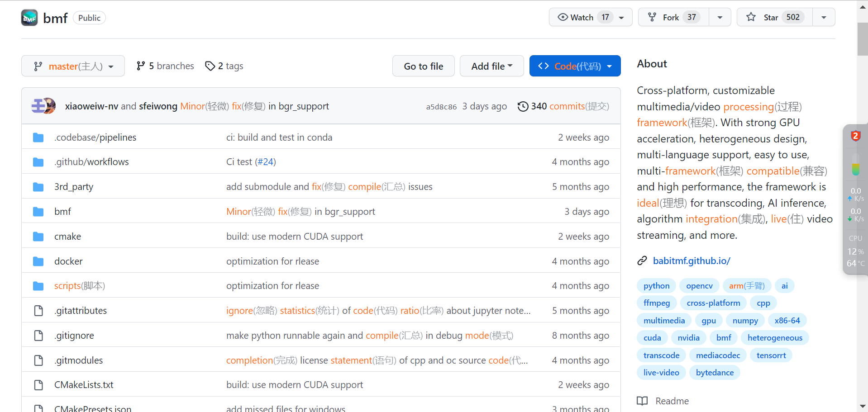Click the committer avatars in commit header
The height and width of the screenshot is (412, 868).
tap(43, 106)
